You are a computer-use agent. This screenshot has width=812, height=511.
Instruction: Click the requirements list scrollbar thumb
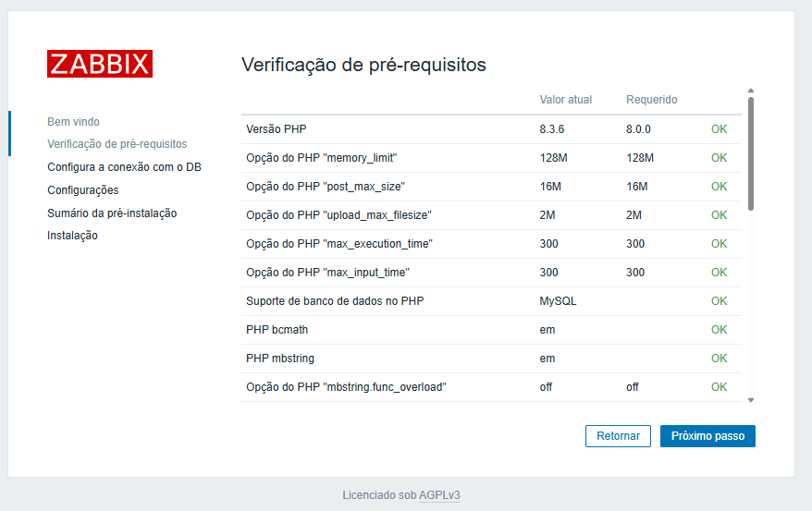tap(751, 153)
